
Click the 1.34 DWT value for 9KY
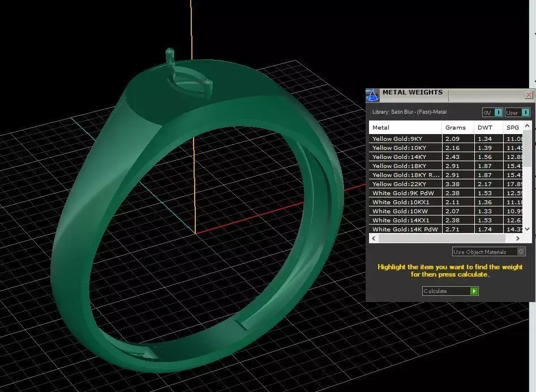pos(484,139)
